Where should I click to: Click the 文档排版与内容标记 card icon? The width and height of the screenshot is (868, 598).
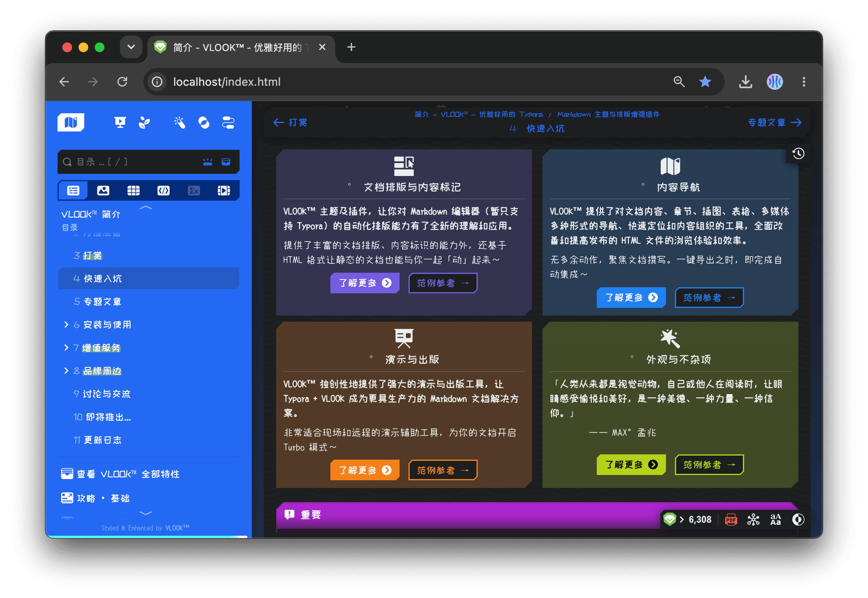pos(404,166)
